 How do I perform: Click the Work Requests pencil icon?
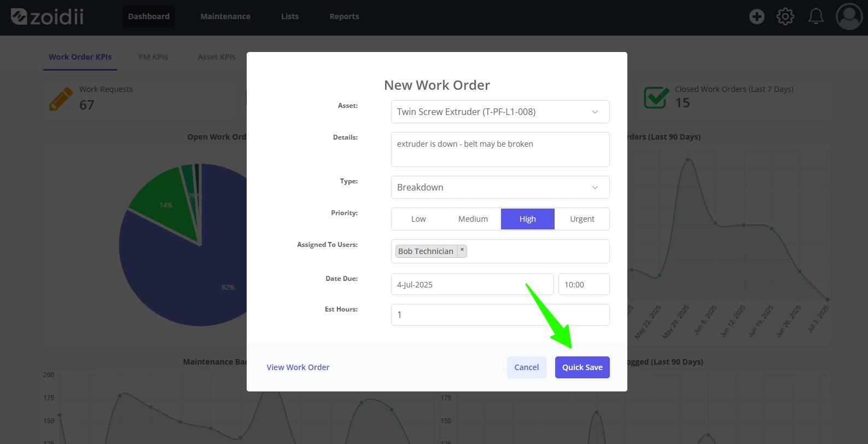coord(61,99)
